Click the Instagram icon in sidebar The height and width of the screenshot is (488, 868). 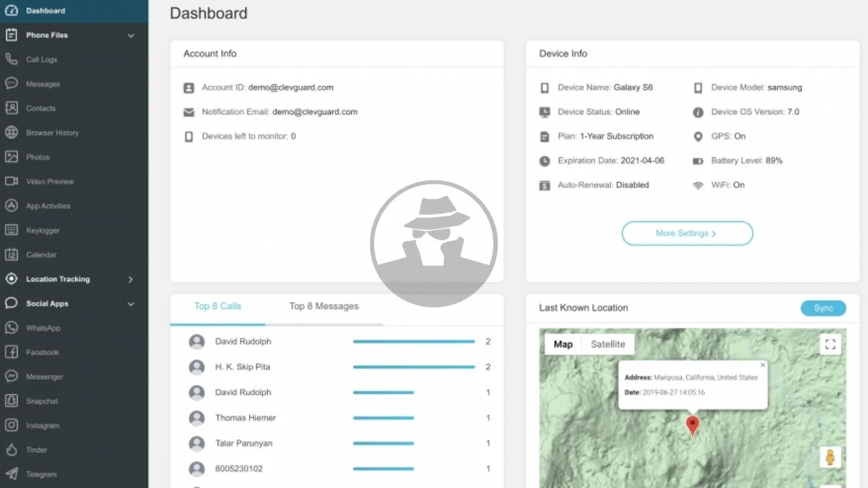pyautogui.click(x=11, y=426)
